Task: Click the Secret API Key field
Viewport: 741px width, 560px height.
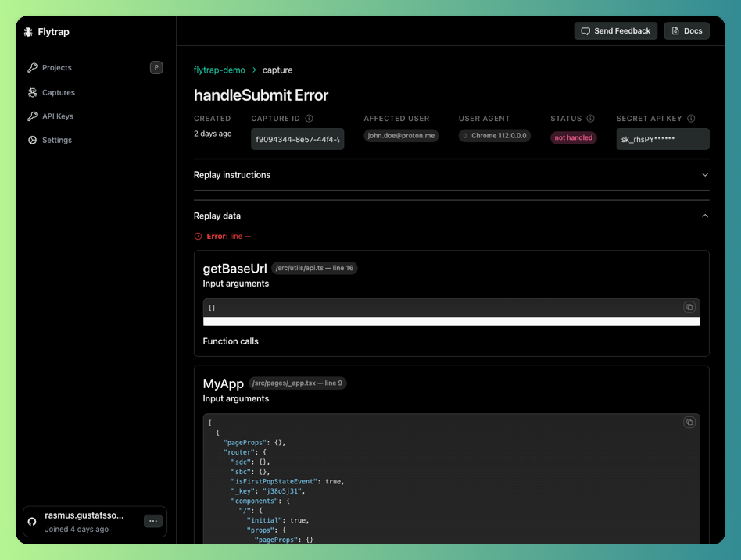Action: 662,139
